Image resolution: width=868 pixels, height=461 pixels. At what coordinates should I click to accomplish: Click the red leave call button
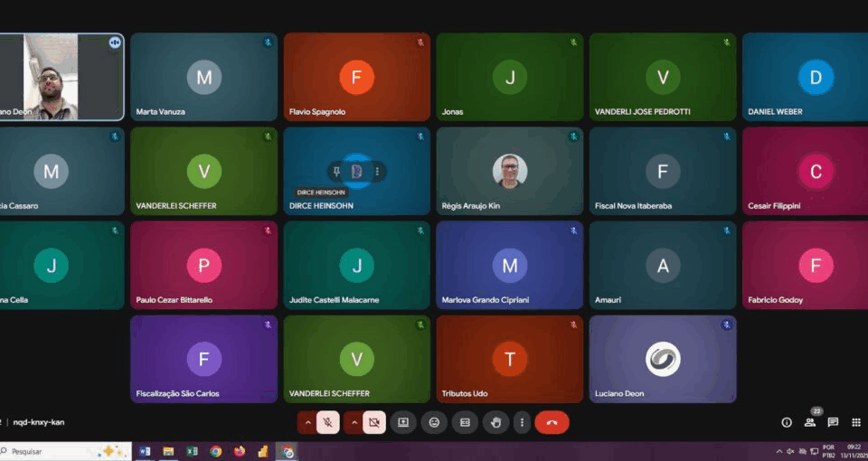[x=552, y=422]
